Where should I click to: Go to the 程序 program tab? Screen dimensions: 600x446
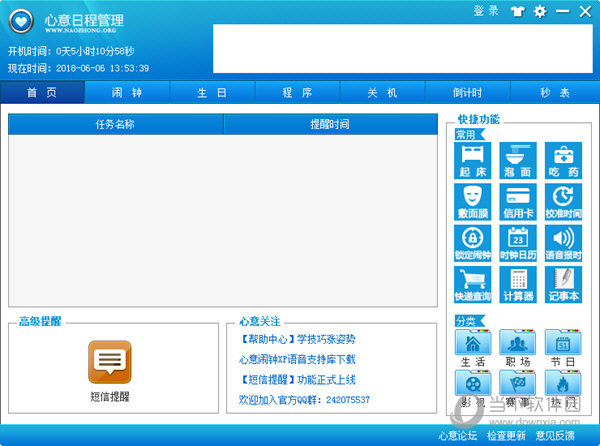tap(297, 93)
